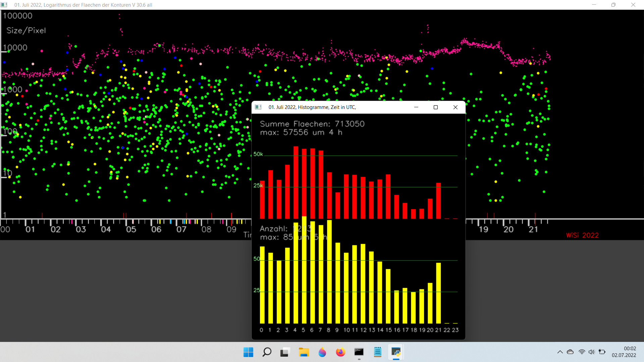The image size is (644, 362).
Task: Open the Notepad taskbar icon
Action: [377, 352]
